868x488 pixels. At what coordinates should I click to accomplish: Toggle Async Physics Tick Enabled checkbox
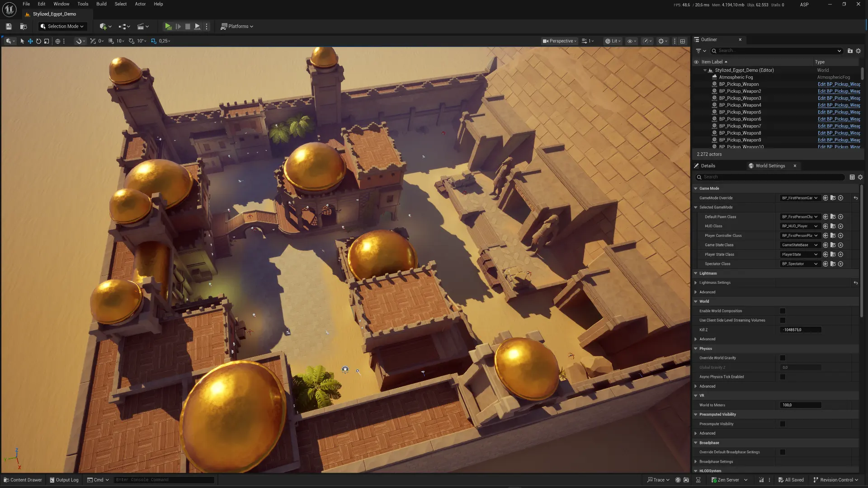pos(783,377)
